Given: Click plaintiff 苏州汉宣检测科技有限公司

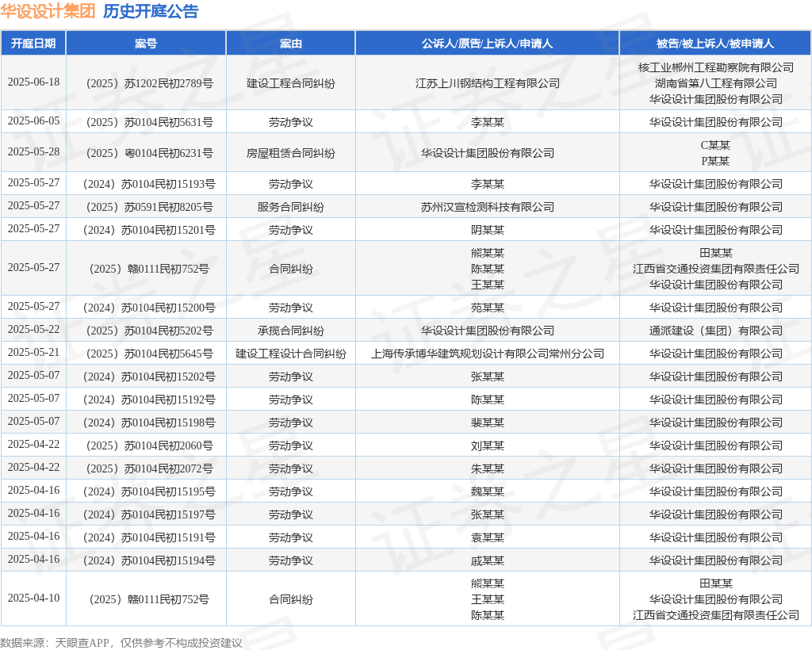Looking at the screenshot, I should pos(488,207).
